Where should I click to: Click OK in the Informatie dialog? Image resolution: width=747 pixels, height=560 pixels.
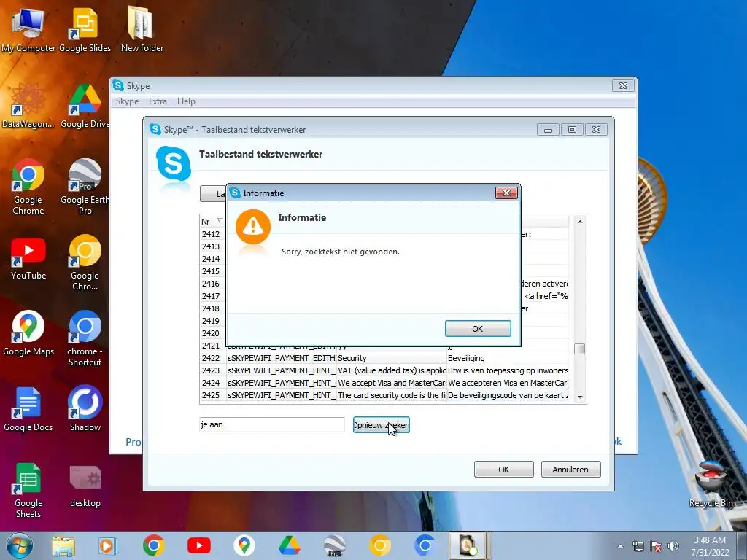point(478,329)
